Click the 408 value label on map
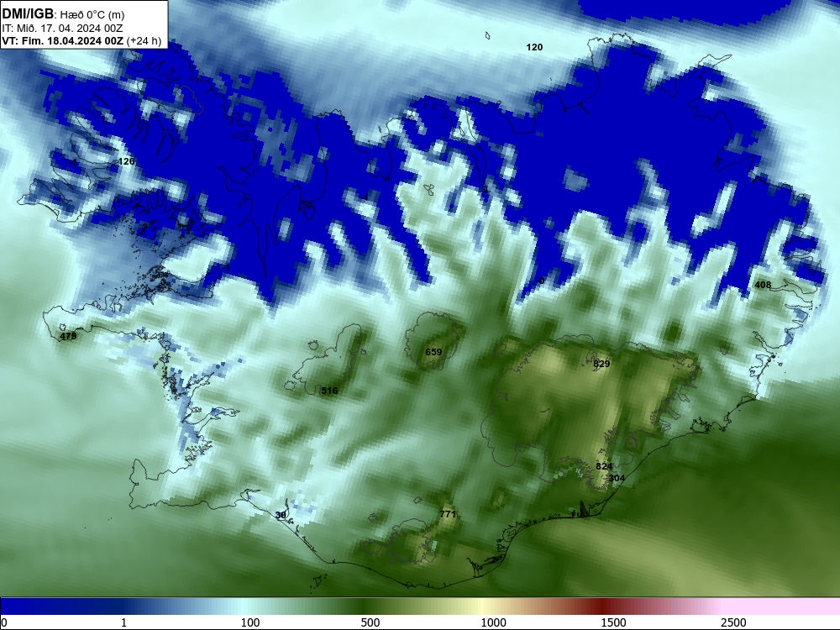840x630 pixels. (x=763, y=285)
